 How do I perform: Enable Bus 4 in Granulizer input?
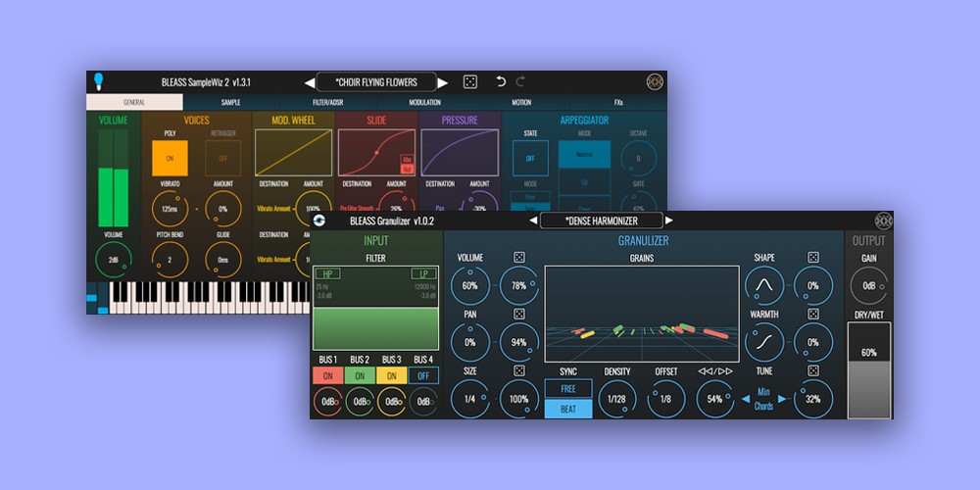(423, 375)
